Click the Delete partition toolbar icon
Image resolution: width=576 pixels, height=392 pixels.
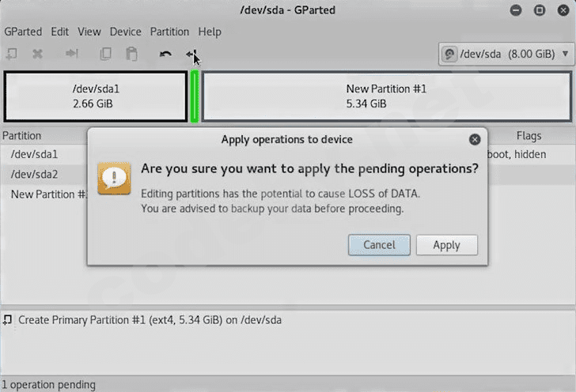(37, 54)
